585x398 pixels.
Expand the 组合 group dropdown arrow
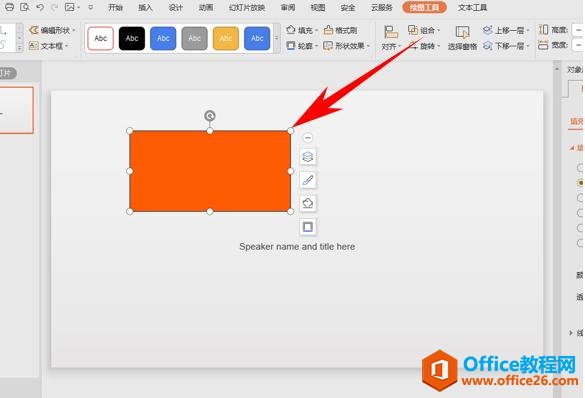point(439,30)
